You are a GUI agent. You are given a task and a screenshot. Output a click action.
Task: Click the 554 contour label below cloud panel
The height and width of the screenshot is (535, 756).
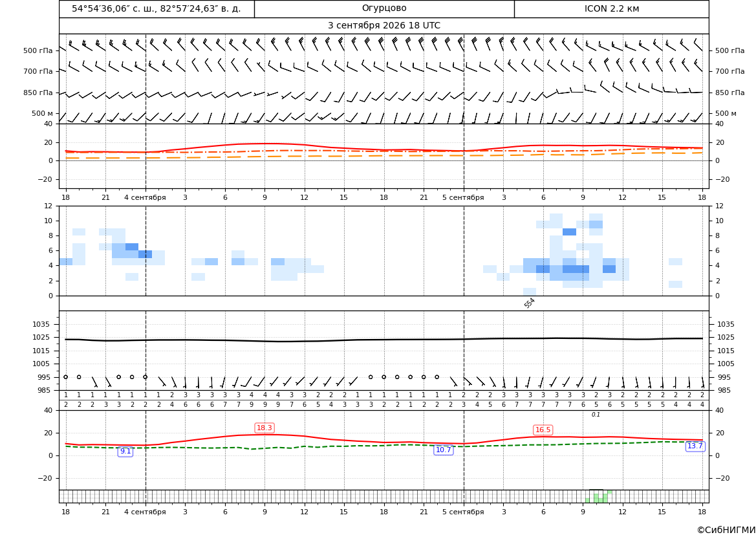coord(530,303)
